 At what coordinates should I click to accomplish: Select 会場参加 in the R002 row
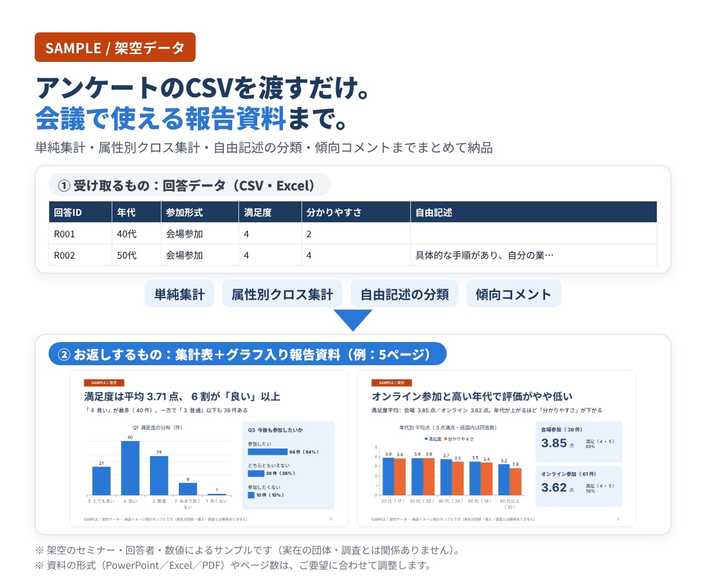coord(200,255)
